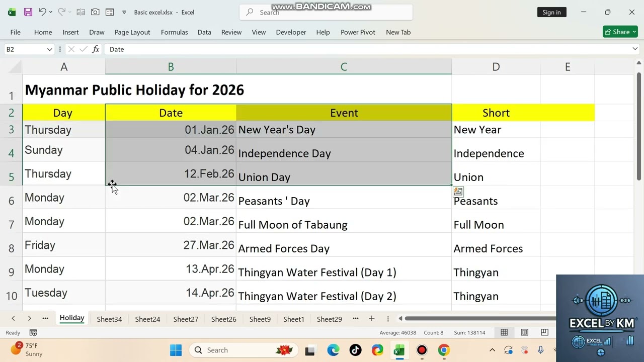Click into the Search box in title bar
Viewport: 644px width, 362px height.
326,12
